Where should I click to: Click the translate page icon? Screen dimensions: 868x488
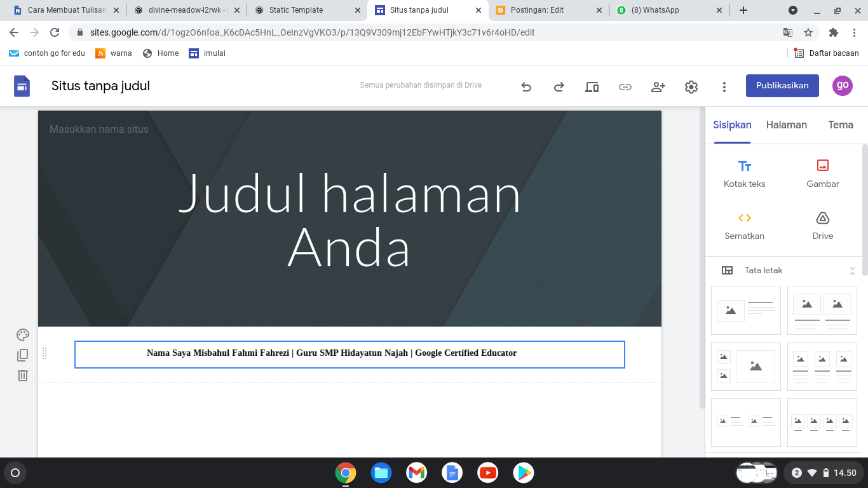tap(788, 32)
